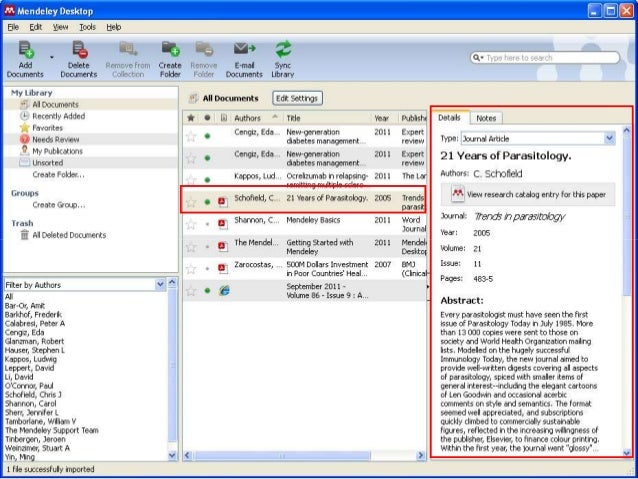Open the Edit menu
Viewport: 638px width, 479px height.
35,27
